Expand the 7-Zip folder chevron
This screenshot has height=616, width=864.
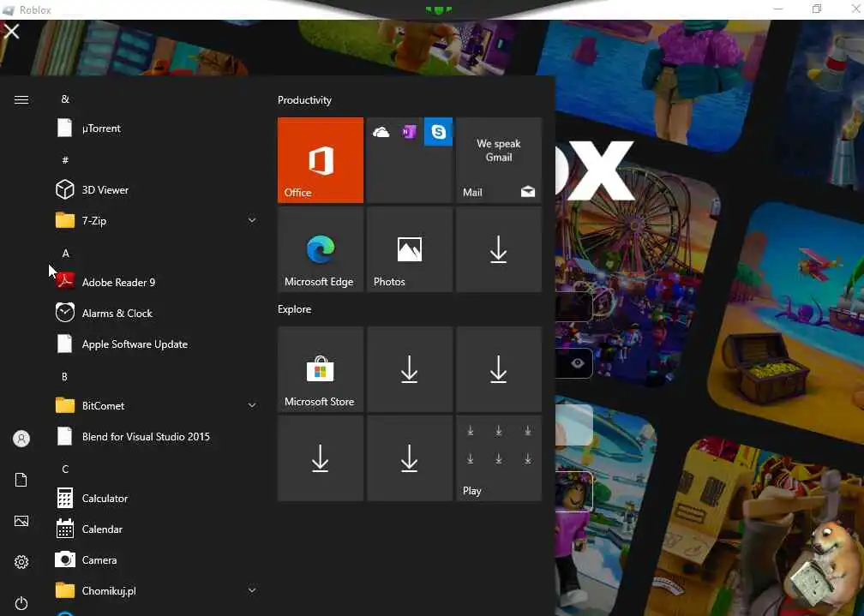pyautogui.click(x=252, y=220)
